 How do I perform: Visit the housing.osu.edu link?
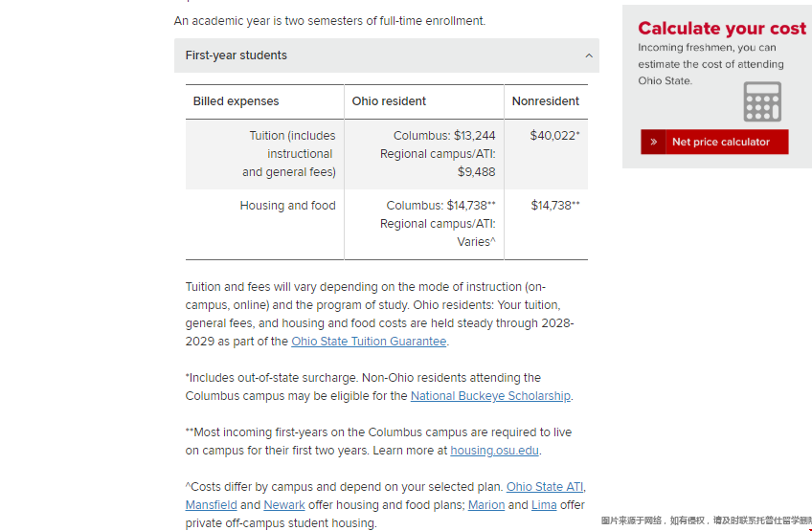pos(495,451)
